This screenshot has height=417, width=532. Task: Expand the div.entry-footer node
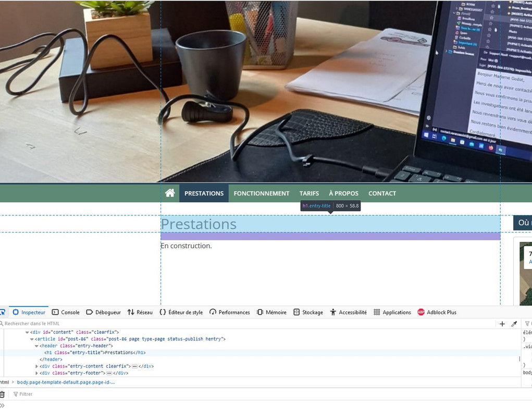pyautogui.click(x=36, y=373)
